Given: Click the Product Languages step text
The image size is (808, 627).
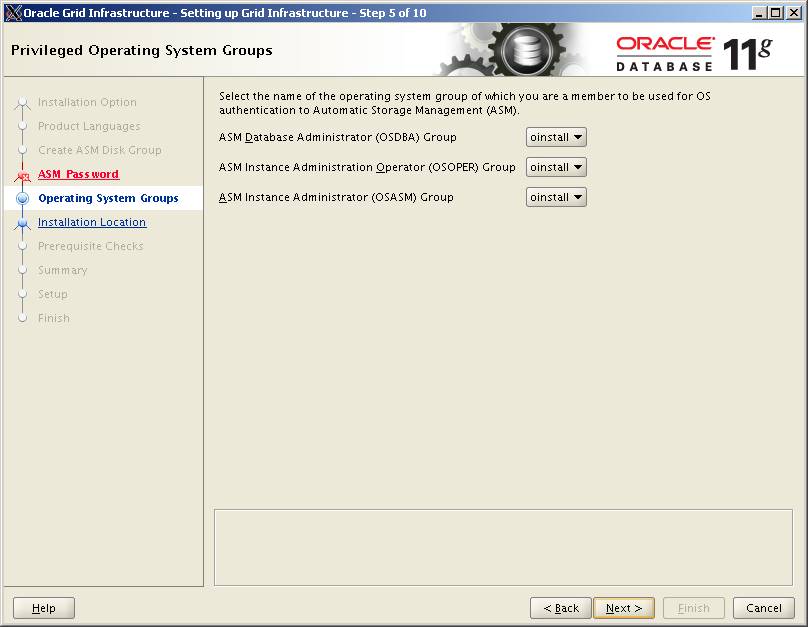Looking at the screenshot, I should (89, 126).
